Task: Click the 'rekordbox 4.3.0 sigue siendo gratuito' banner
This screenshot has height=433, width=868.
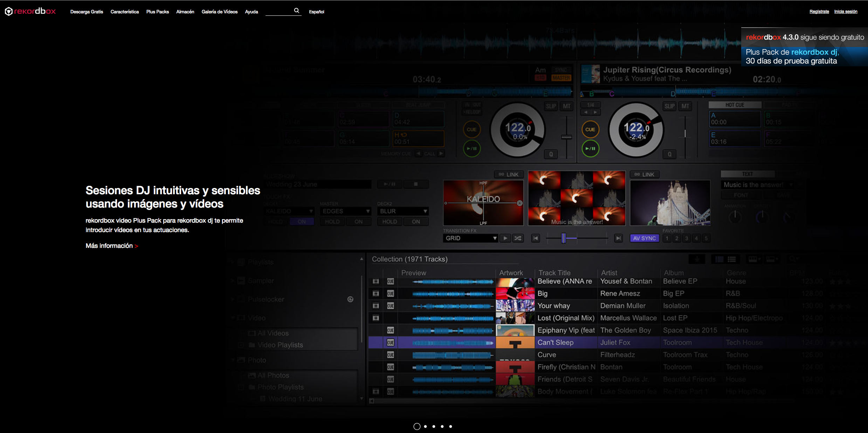Action: pos(805,37)
